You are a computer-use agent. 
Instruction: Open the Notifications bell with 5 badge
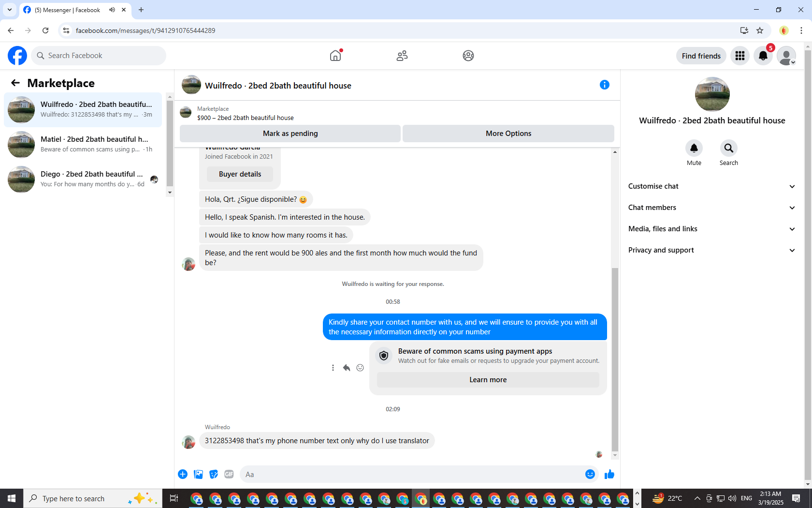point(763,56)
